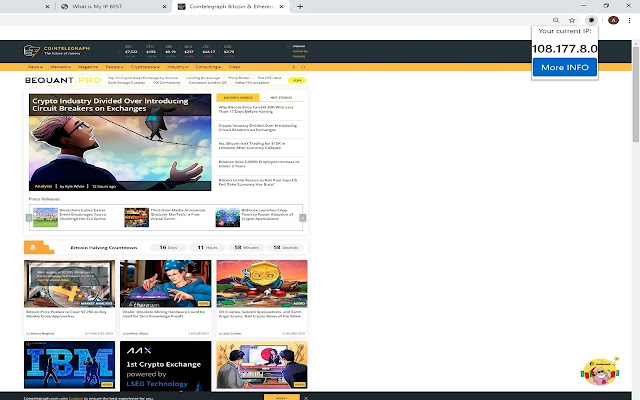
Task: Click the Careers link in header
Action: pos(299,56)
